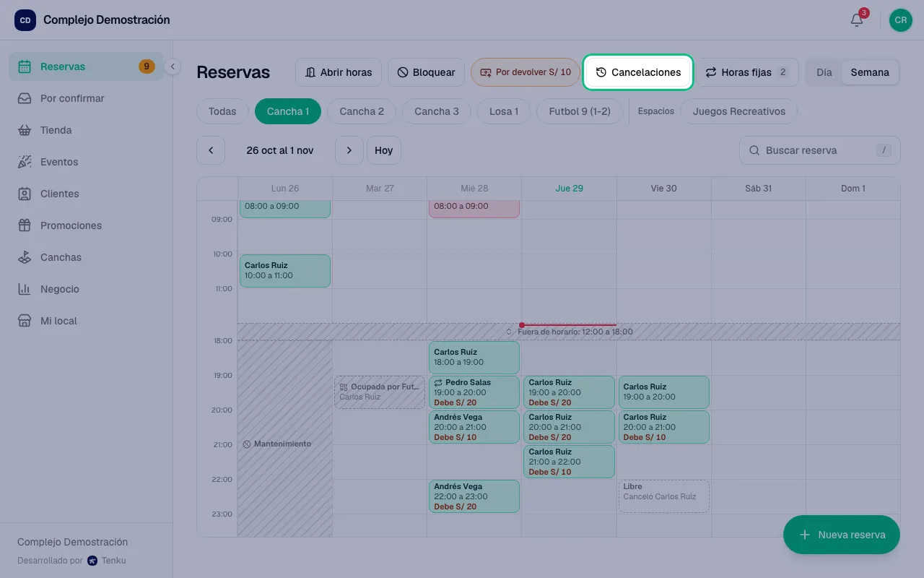The height and width of the screenshot is (578, 924).
Task: Follow the Tenku developer link
Action: (x=107, y=560)
